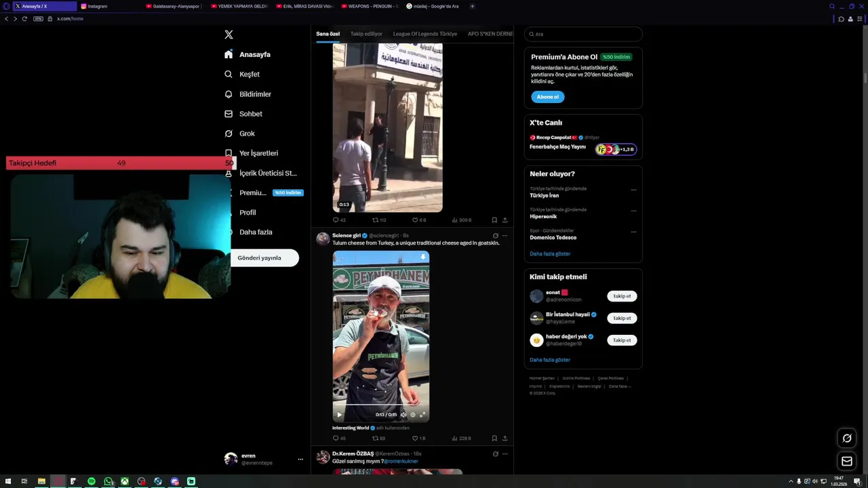Open options for Türkiye İran trend
Screen dimensions: 868x488
633,190
